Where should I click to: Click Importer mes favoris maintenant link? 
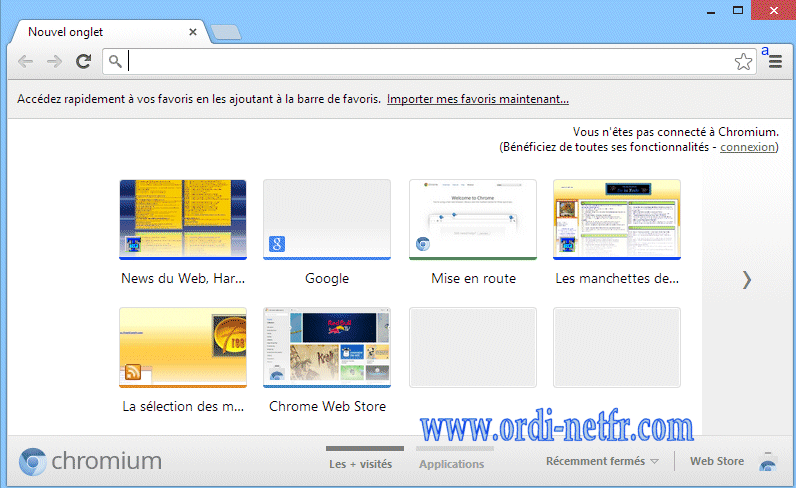[x=478, y=99]
